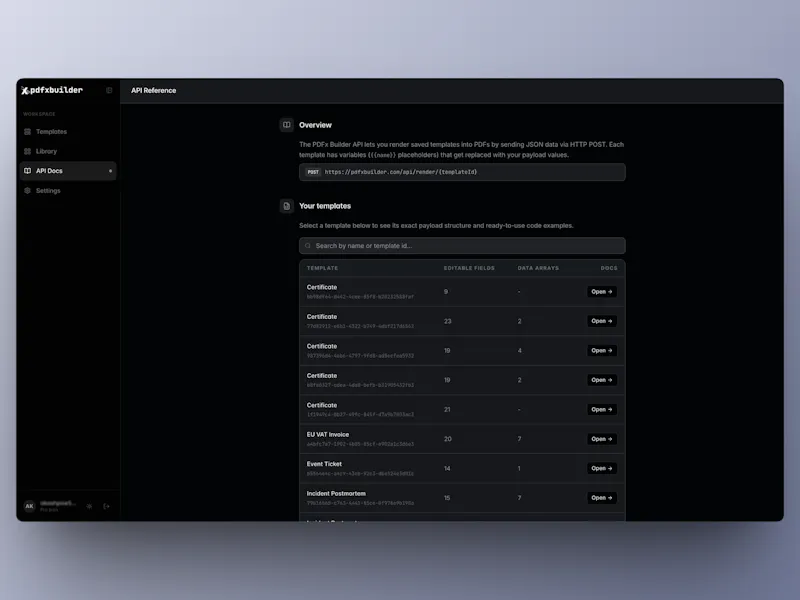Viewport: 800px width, 600px height.
Task: Collapse the sidebar with the panel icon
Action: 109,90
